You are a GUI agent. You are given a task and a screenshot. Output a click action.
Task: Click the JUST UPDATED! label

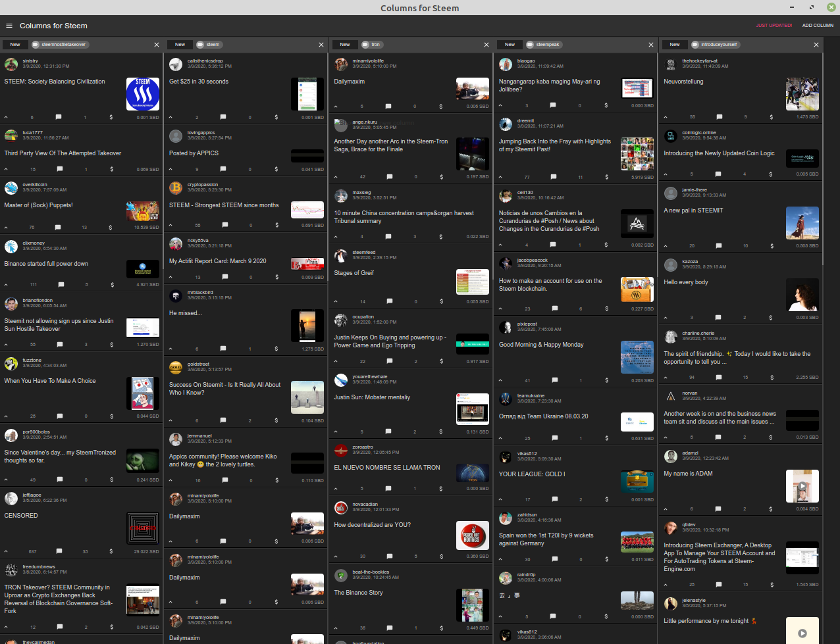point(774,26)
